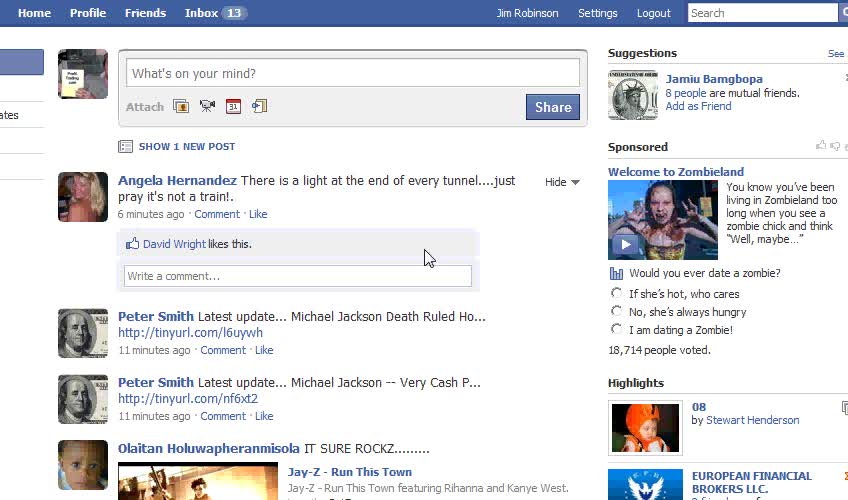Attach an event using the calendar icon

[233, 106]
